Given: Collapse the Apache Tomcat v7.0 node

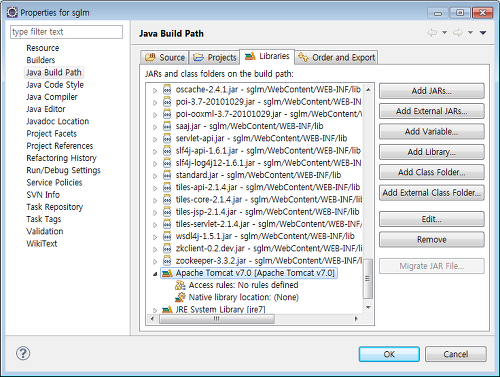Looking at the screenshot, I should [155, 274].
